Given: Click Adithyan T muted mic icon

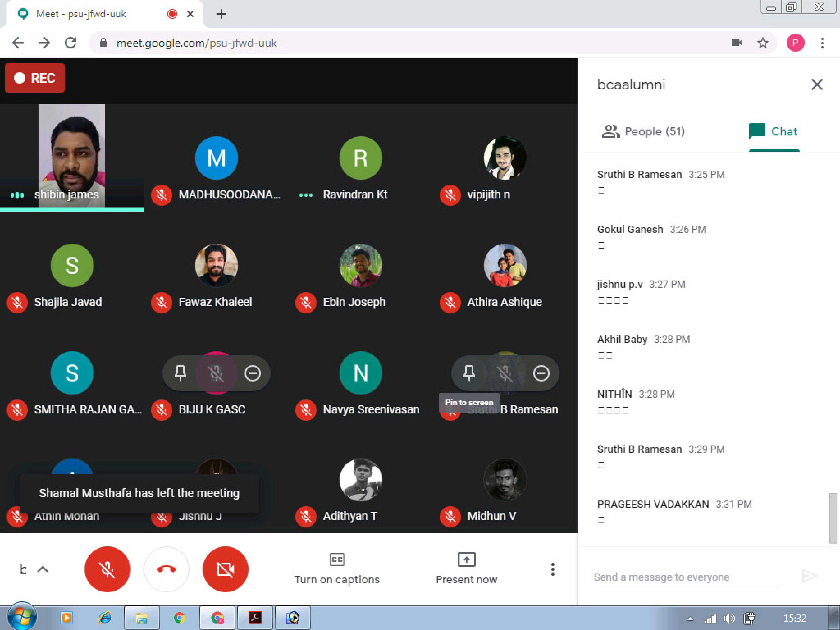Looking at the screenshot, I should 306,517.
